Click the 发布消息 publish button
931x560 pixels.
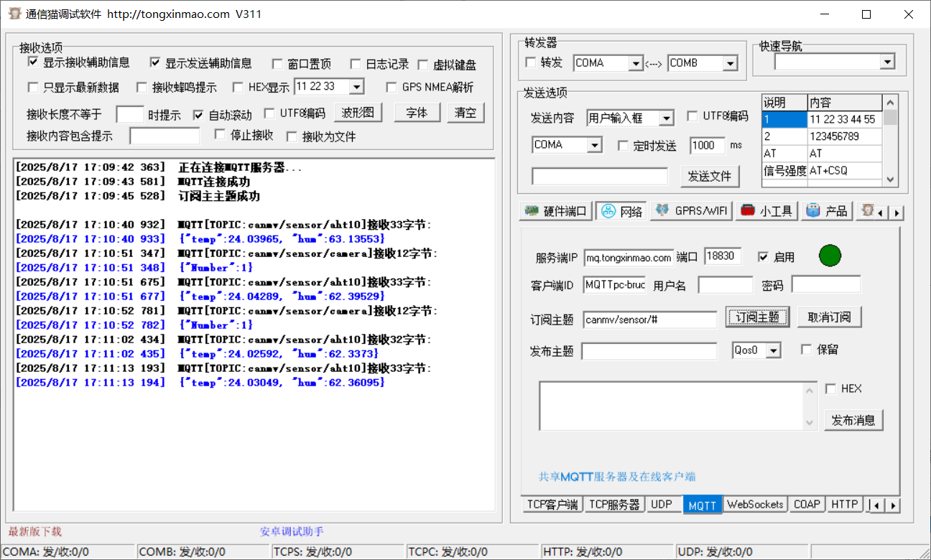(x=853, y=420)
